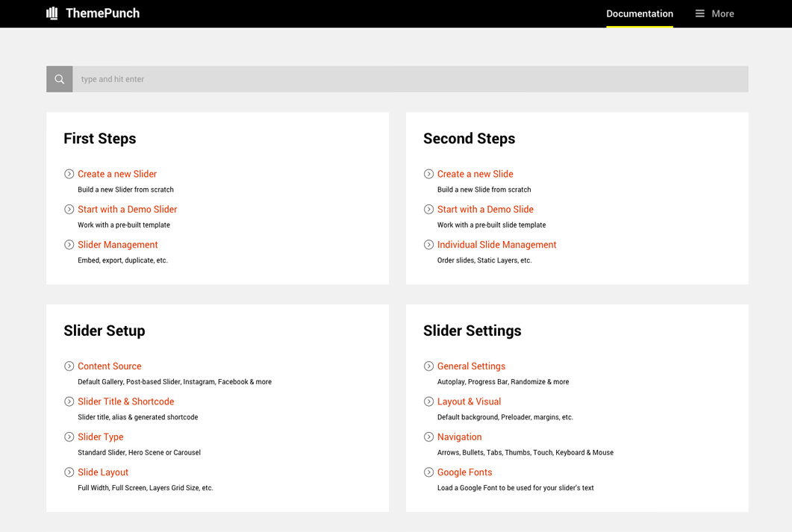This screenshot has height=532, width=792.
Task: Open the Slider Management link
Action: (x=118, y=245)
